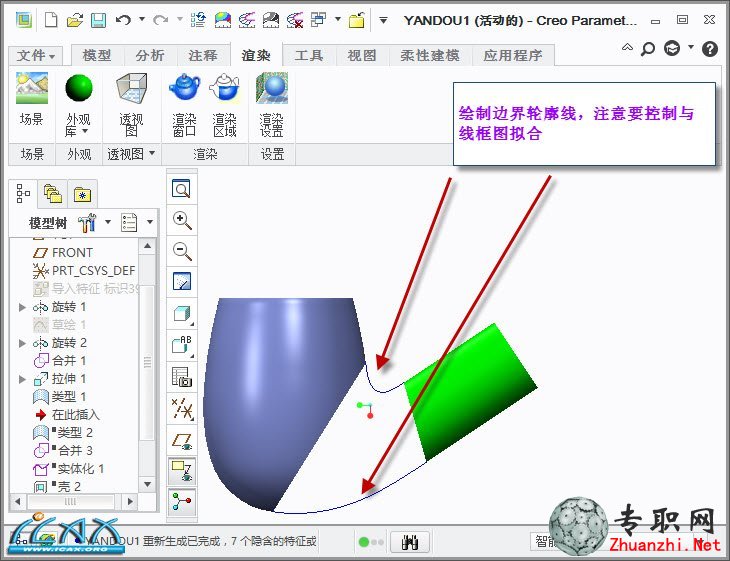730x561 pixels.
Task: Switch to the 柔性建模 tab
Action: tap(430, 55)
